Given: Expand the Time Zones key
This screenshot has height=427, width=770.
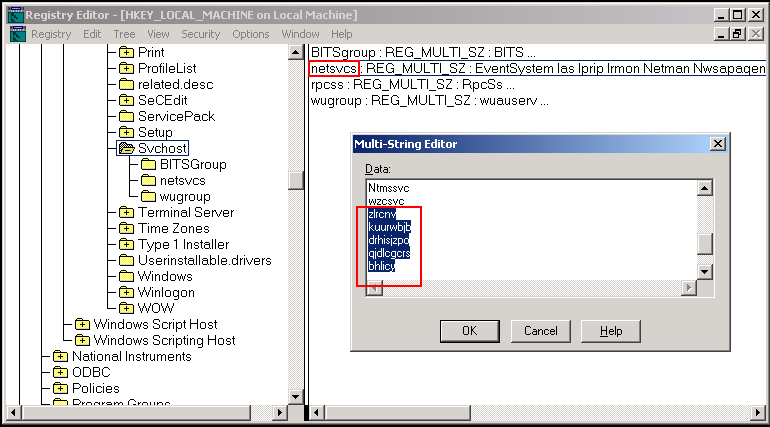Looking at the screenshot, I should (126, 228).
